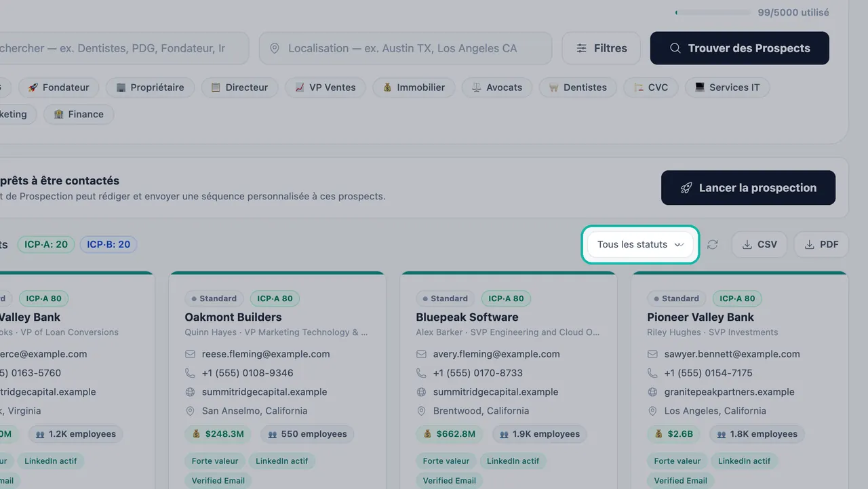Viewport: 868px width, 489px height.
Task: Select the Directeur filter chip
Action: pyautogui.click(x=239, y=87)
